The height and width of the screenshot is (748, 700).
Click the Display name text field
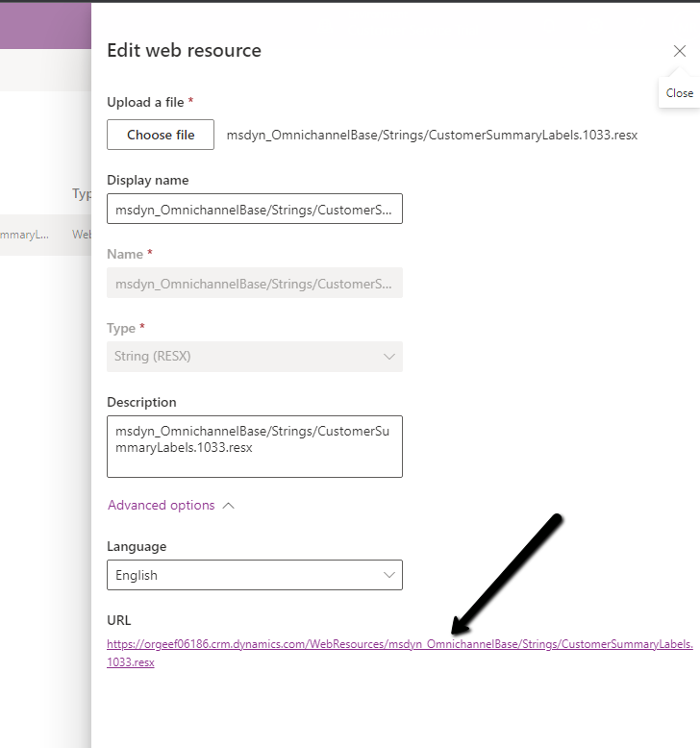254,209
